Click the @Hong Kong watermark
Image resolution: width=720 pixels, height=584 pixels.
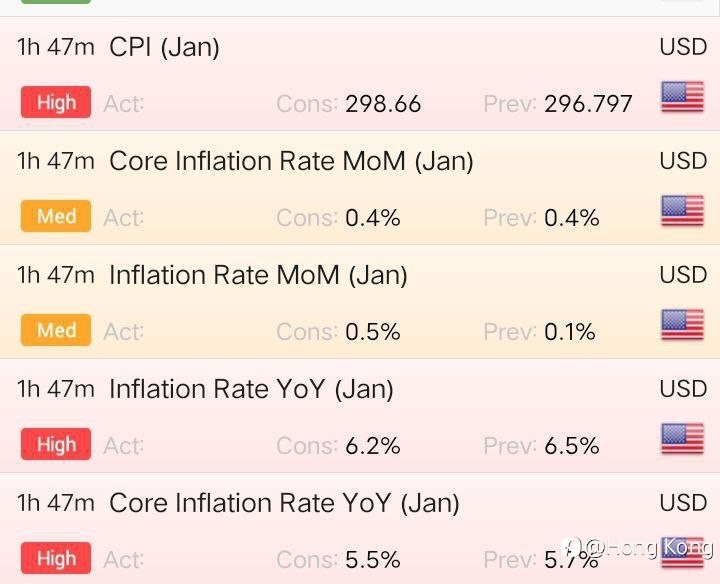tap(638, 547)
